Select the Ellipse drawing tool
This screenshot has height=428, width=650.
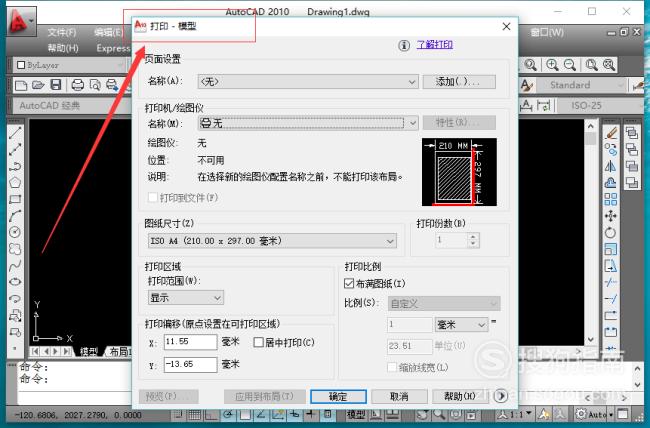tap(15, 282)
